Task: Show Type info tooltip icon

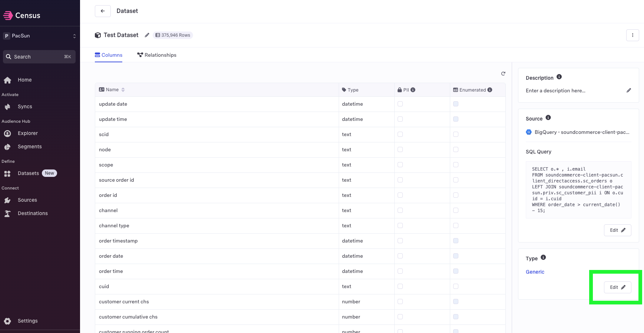Action: (x=543, y=257)
